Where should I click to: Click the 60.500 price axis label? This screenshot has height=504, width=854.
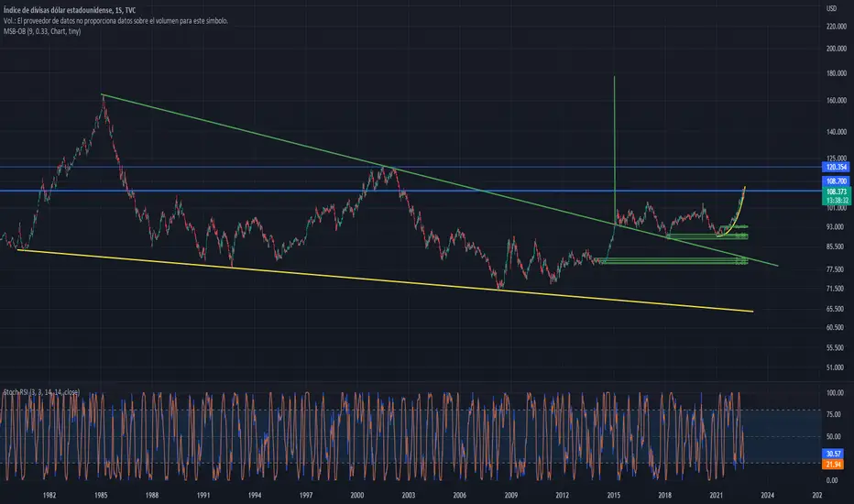pyautogui.click(x=835, y=327)
